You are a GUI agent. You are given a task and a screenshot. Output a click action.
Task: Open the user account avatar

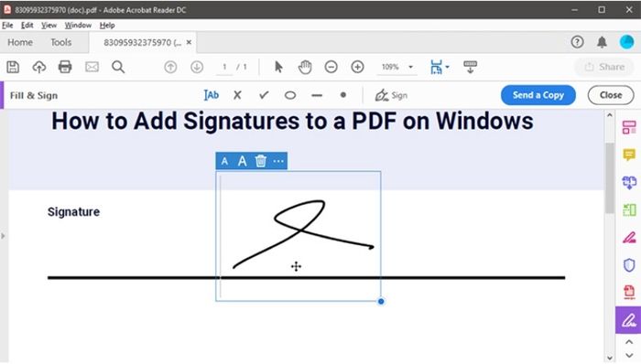pyautogui.click(x=626, y=42)
